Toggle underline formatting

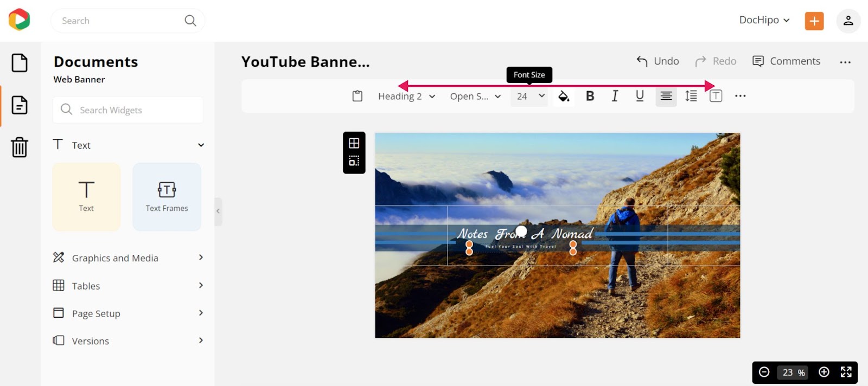click(640, 96)
